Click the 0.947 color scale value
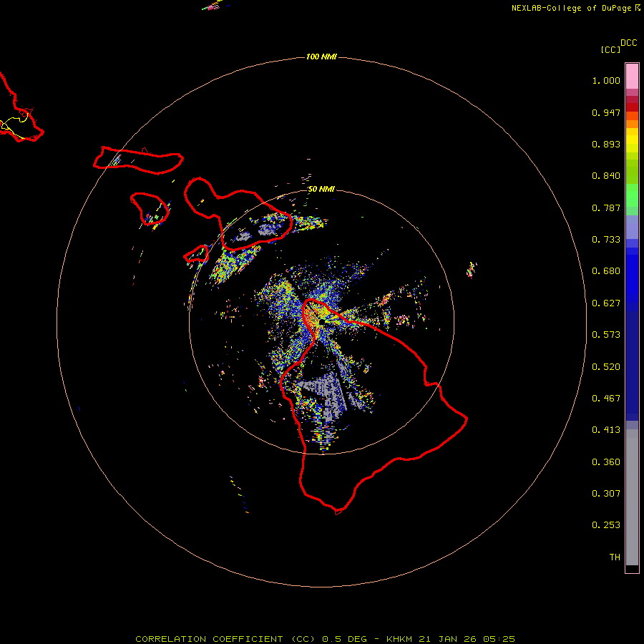The width and height of the screenshot is (644, 644). (x=606, y=112)
